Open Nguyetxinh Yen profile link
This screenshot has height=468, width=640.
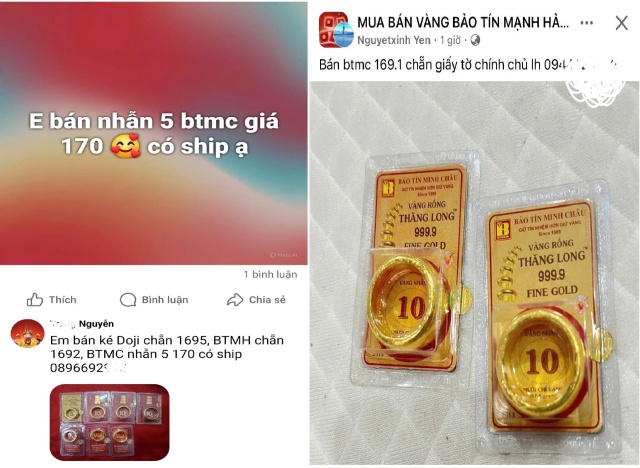[393, 40]
